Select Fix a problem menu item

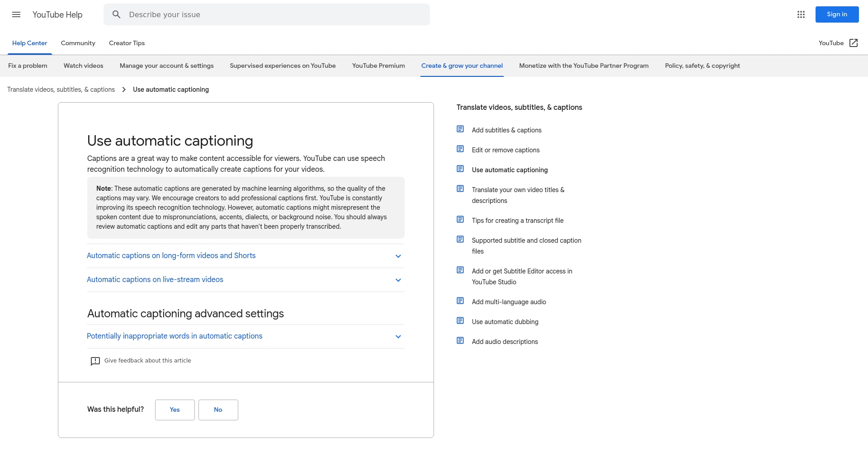tap(28, 66)
